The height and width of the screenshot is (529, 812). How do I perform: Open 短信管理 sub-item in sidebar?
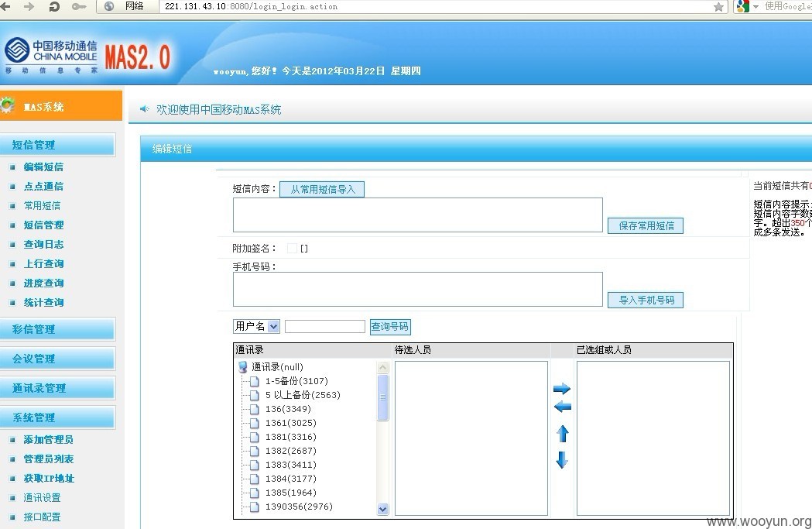(43, 225)
